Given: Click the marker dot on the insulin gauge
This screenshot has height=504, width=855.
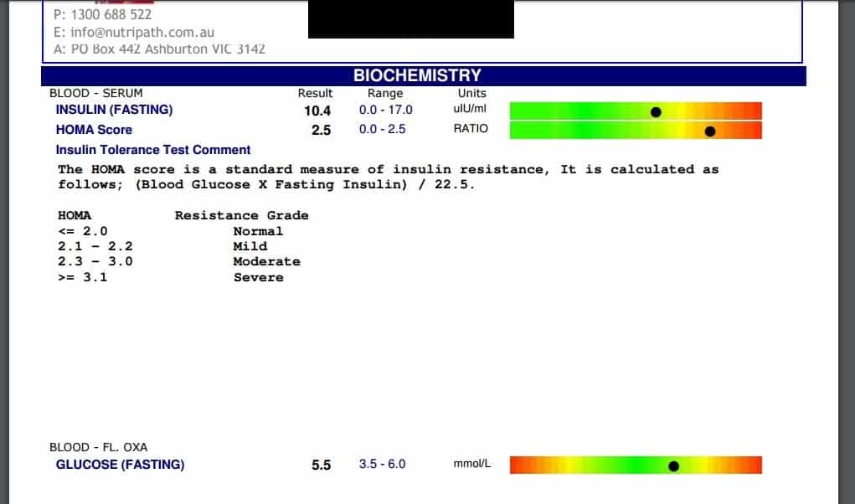Looking at the screenshot, I should coord(656,111).
